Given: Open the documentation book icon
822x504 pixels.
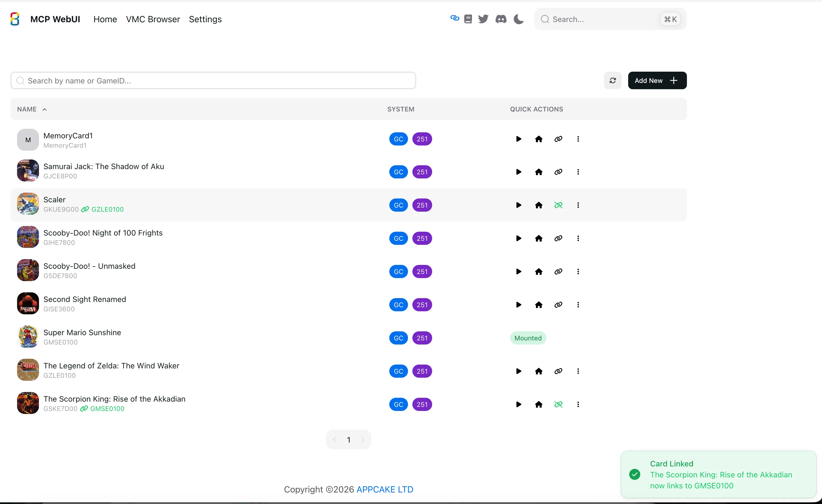Looking at the screenshot, I should pyautogui.click(x=468, y=19).
